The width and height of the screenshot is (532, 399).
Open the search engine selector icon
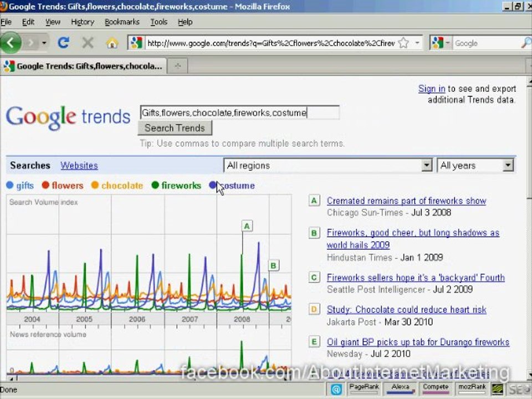coord(439,43)
